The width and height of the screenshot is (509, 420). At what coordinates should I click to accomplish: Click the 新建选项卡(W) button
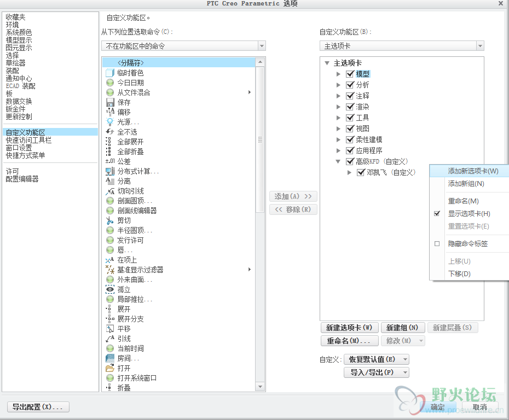349,328
